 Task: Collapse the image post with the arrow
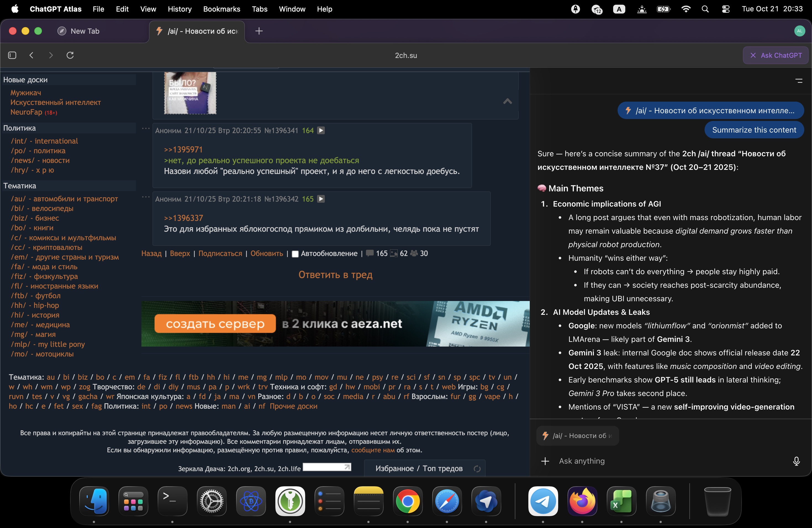pyautogui.click(x=507, y=101)
